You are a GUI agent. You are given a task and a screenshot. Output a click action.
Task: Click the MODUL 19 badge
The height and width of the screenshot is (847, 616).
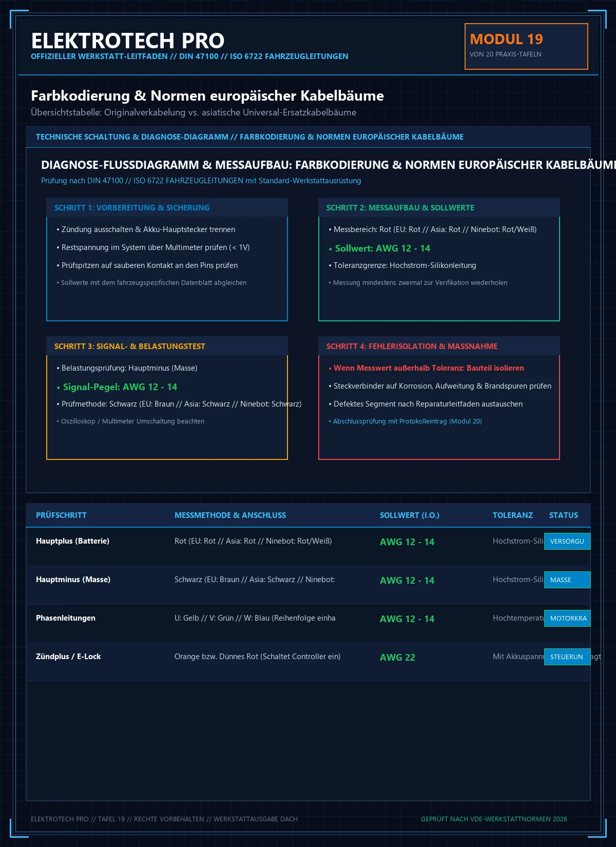[x=526, y=46]
